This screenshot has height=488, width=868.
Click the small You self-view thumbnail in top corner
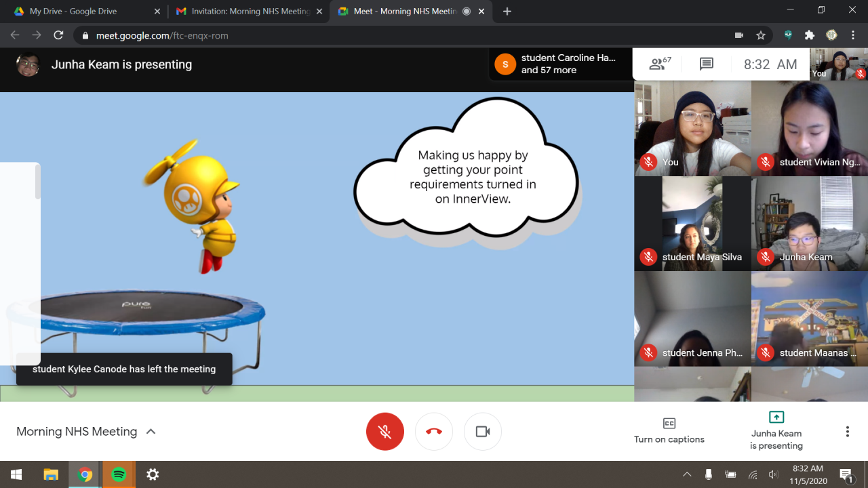coord(839,64)
